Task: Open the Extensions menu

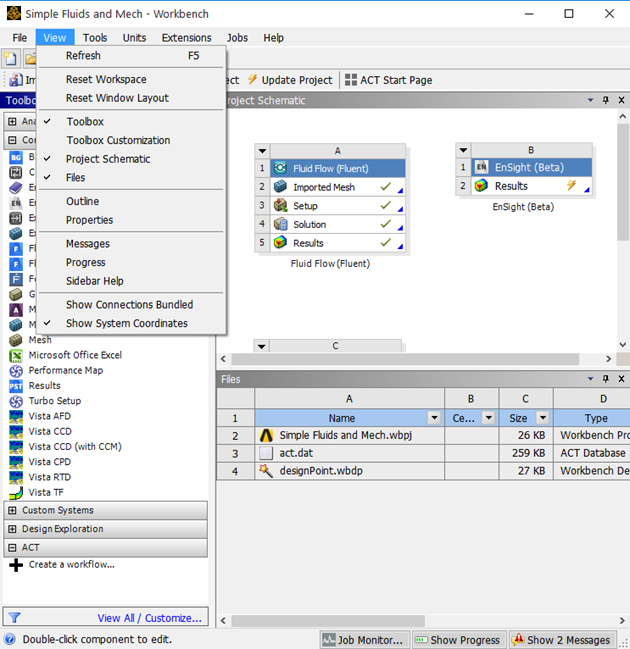Action: pos(186,38)
